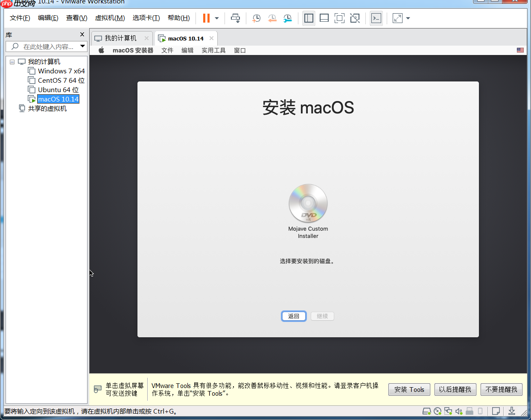531x420 pixels.
Task: Collapse the 我的计算机 tree node
Action: pos(12,61)
